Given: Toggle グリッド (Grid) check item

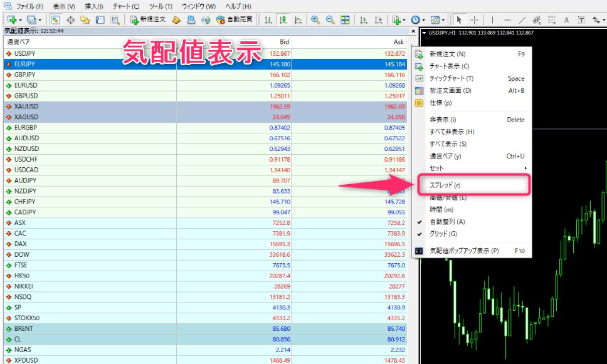Looking at the screenshot, I should [443, 234].
